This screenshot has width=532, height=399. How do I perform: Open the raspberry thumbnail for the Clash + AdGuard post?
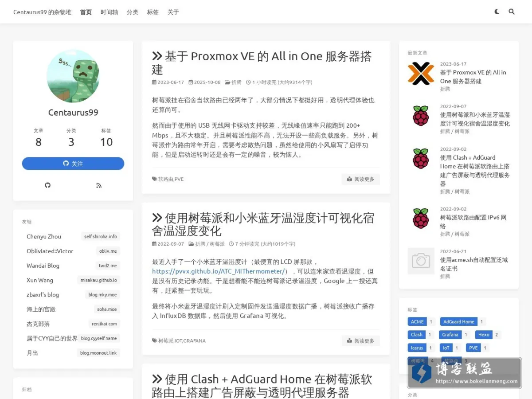coord(421,158)
